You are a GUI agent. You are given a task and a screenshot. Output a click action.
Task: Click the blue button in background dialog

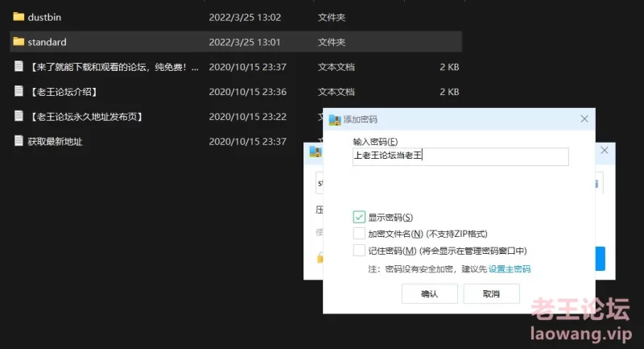600,259
